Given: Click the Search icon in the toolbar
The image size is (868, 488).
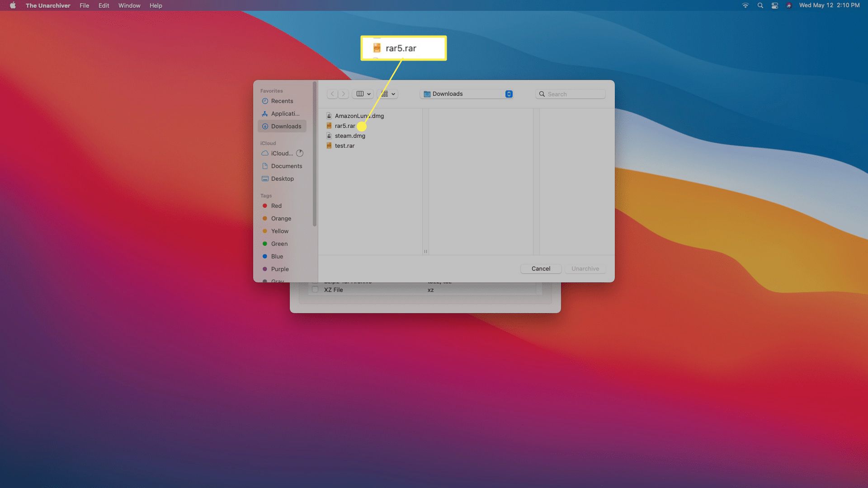Looking at the screenshot, I should [541, 94].
